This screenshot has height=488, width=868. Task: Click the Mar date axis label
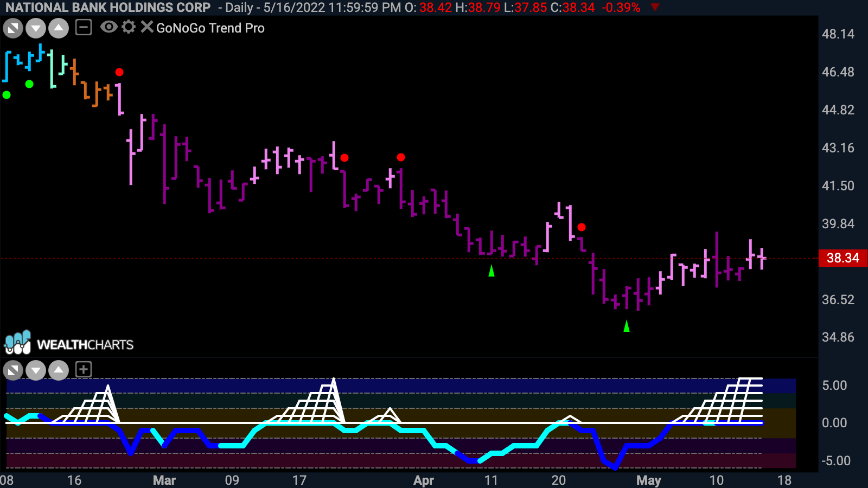[x=164, y=480]
